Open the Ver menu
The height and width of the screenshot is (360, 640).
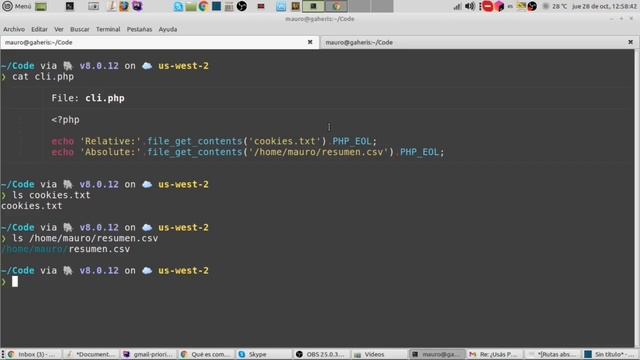point(59,29)
